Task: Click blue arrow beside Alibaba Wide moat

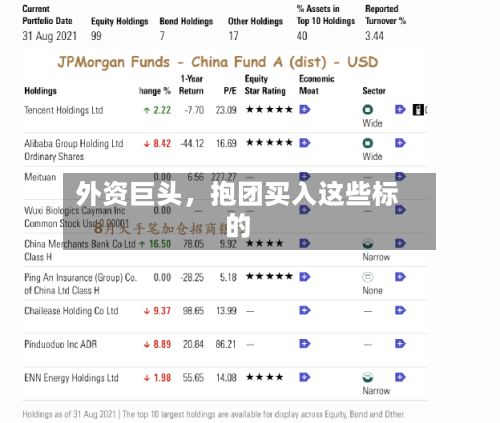Action: tap(400, 143)
